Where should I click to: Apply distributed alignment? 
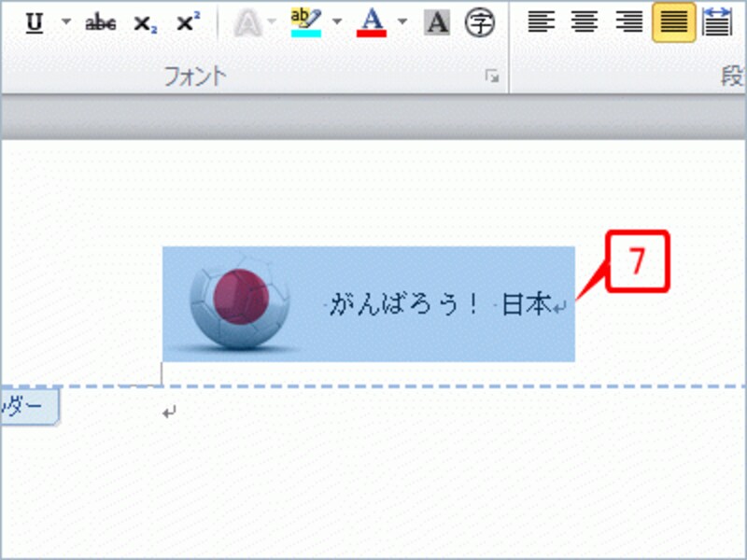(x=717, y=22)
